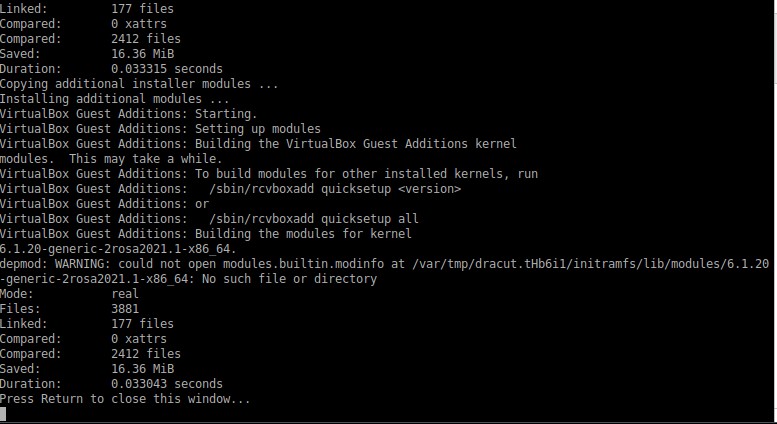Click the "Copying additional installer modules ..." line
Screen dimensions: 777x424
(139, 84)
